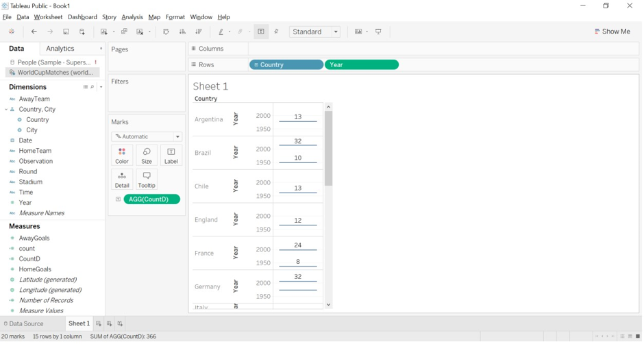This screenshot has height=344, width=644.
Task: Click the Group members paperclip icon
Action: coord(240,32)
